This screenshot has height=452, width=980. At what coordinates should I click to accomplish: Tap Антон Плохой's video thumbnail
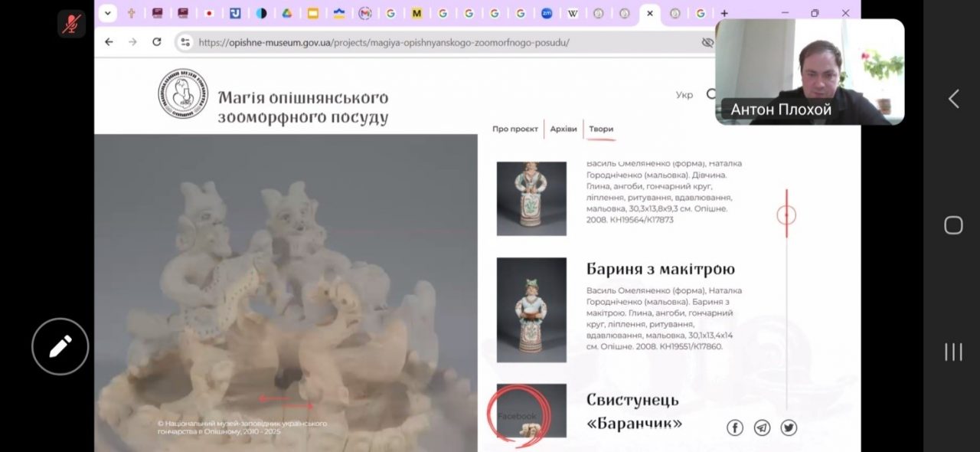(809, 72)
